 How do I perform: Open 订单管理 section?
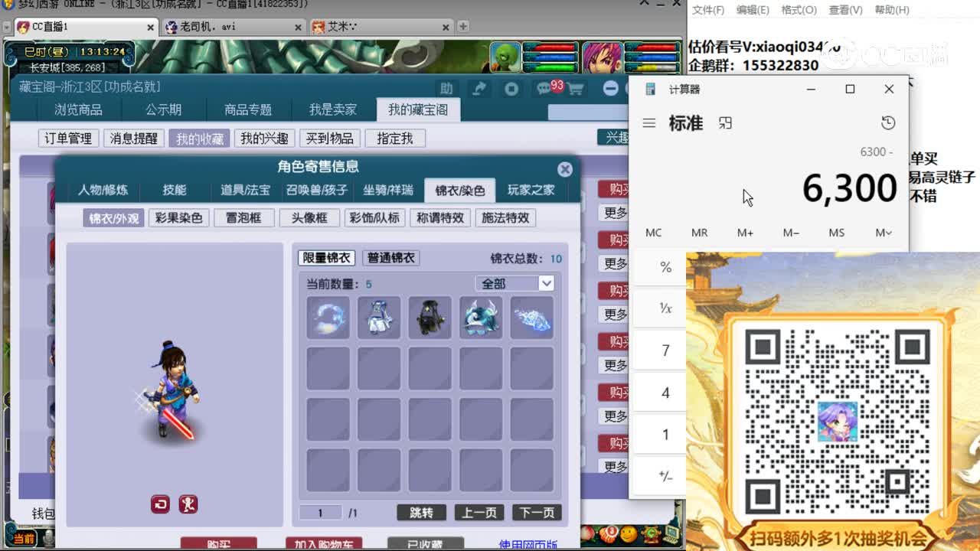click(x=68, y=139)
